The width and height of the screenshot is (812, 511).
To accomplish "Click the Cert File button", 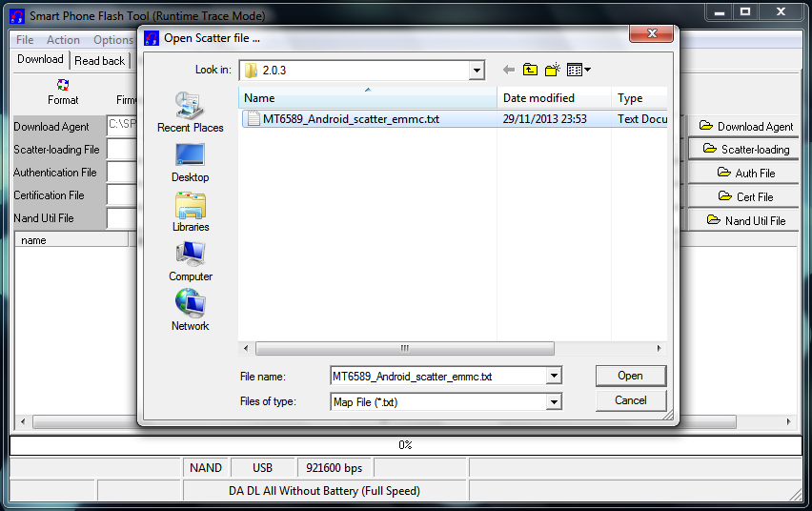I will 745,197.
